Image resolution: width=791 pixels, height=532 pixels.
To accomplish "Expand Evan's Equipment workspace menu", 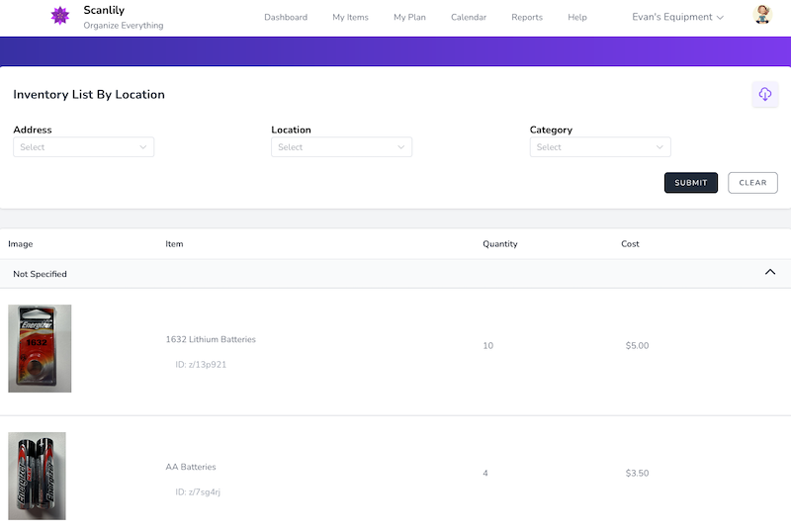I will tap(677, 17).
